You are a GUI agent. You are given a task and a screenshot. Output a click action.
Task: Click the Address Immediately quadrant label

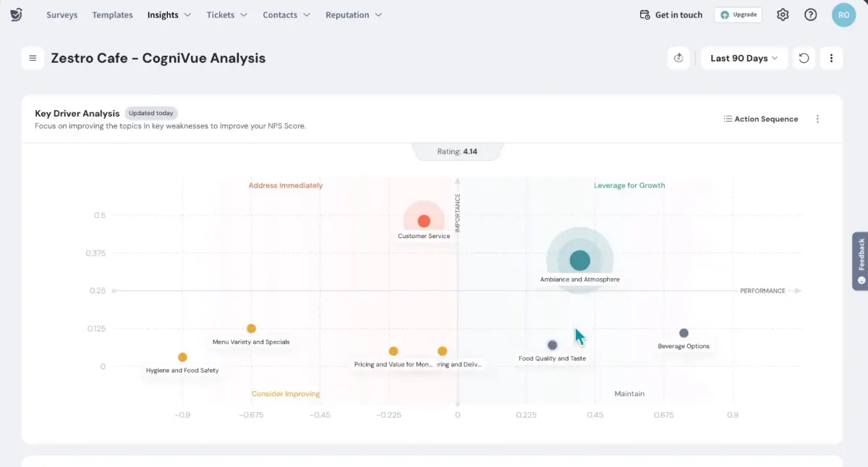tap(286, 185)
